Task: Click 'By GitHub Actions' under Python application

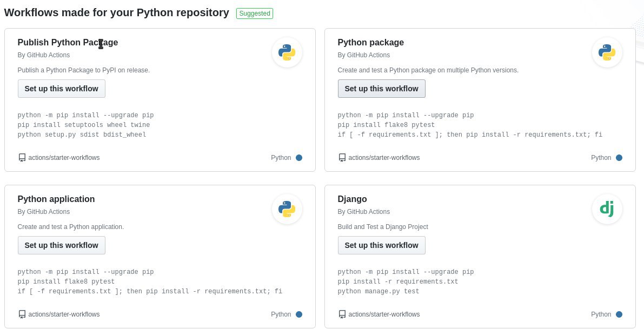Action: [x=44, y=212]
